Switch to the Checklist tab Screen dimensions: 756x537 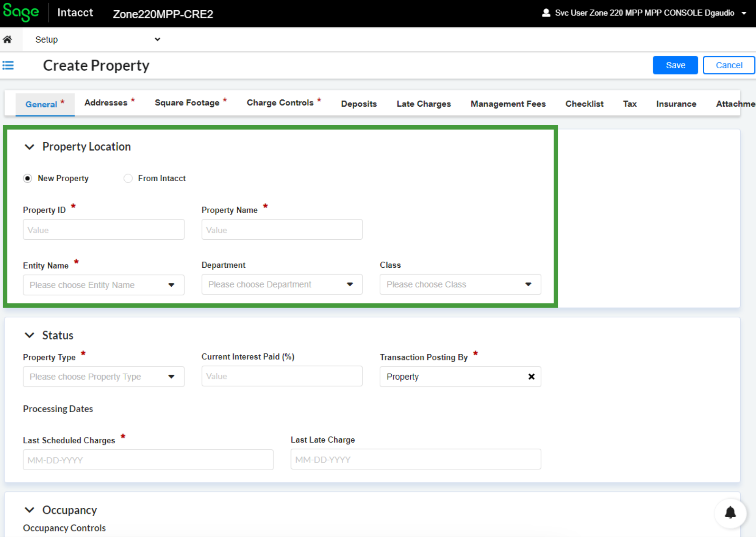584,104
